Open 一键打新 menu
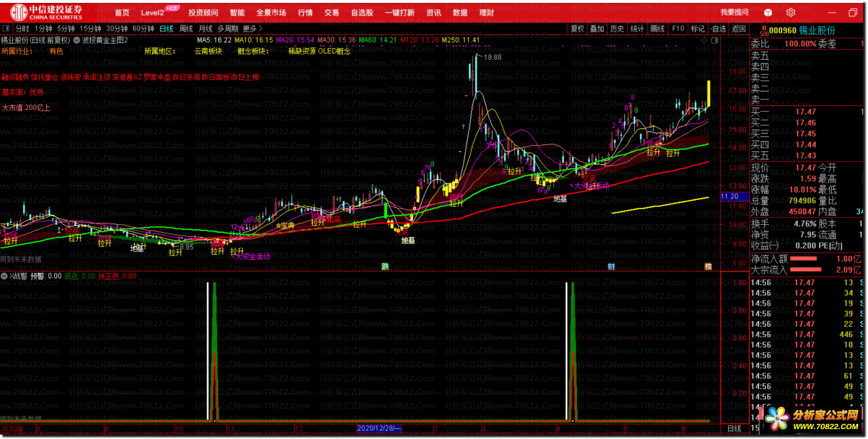Screen dimensions: 868x439 click(x=399, y=13)
